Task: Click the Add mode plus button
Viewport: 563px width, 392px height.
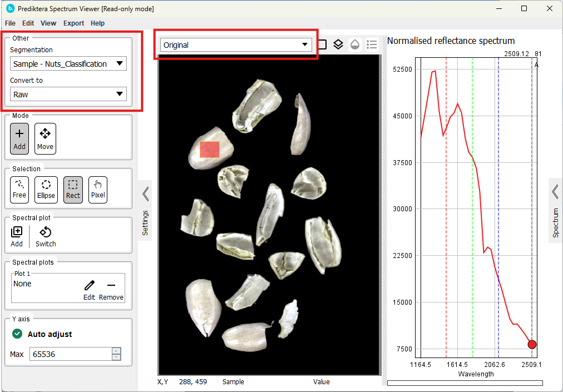Action: coord(19,138)
